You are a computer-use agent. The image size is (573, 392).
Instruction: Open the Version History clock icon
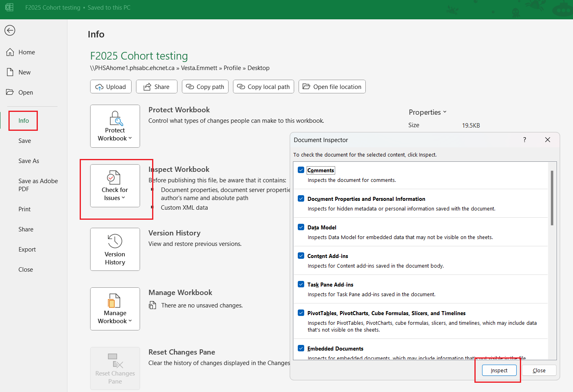(115, 241)
